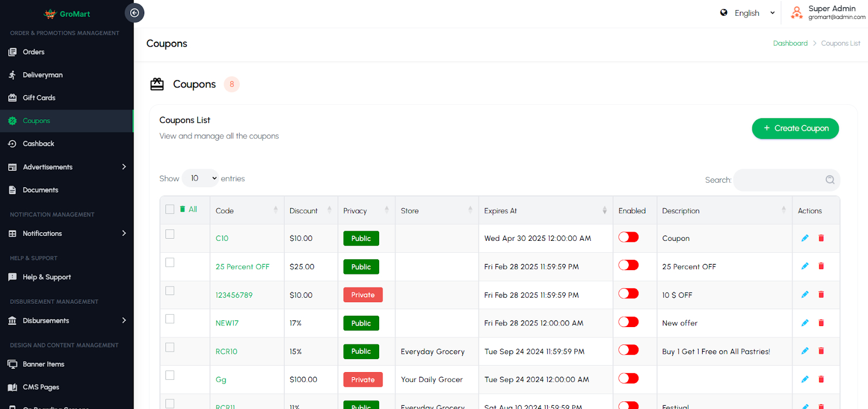Click the edit pencil icon for coupon C10
The image size is (868, 409).
[805, 238]
